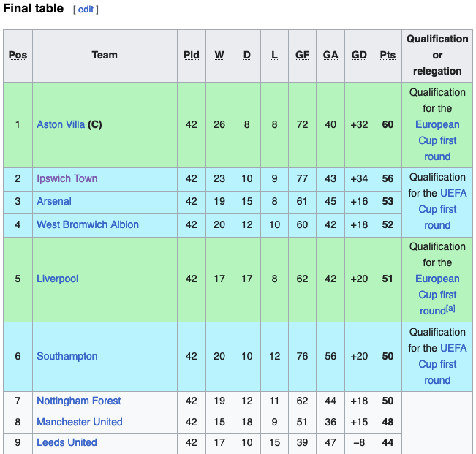Open the Manchester United team link
This screenshot has width=476, height=454.
coord(80,422)
